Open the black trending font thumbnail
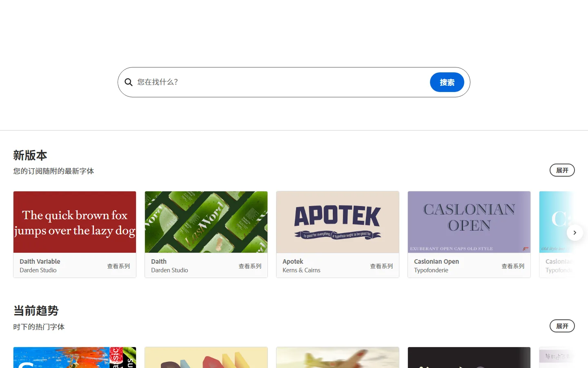The image size is (588, 368). click(469, 357)
